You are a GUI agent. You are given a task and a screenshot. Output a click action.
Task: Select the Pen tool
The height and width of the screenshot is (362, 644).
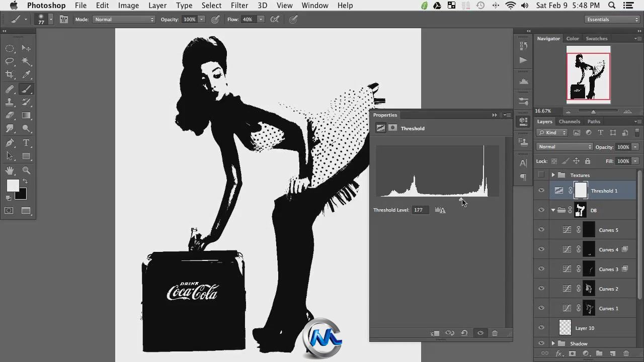tap(10, 143)
